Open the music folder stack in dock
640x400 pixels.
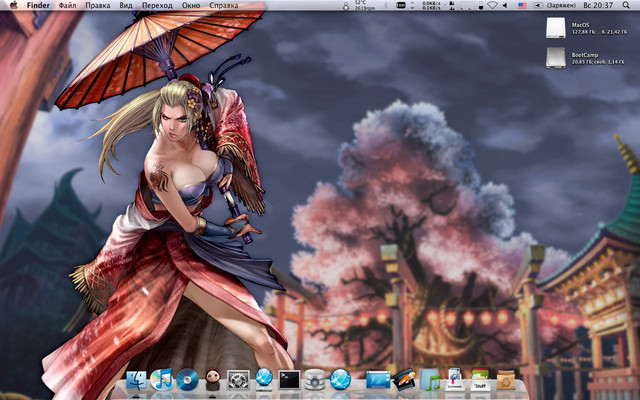click(430, 380)
